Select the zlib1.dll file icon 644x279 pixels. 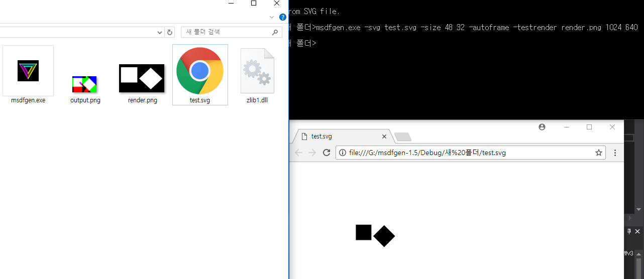pos(257,71)
